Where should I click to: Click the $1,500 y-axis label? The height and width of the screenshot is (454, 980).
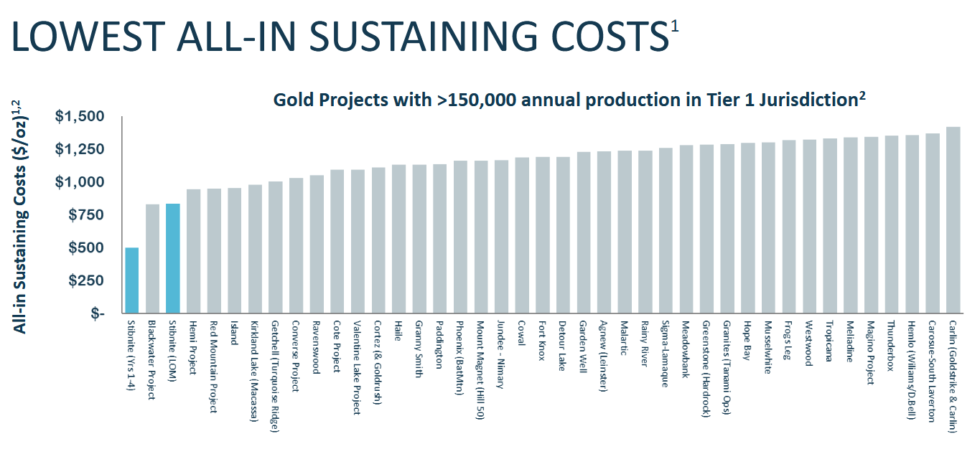80,116
